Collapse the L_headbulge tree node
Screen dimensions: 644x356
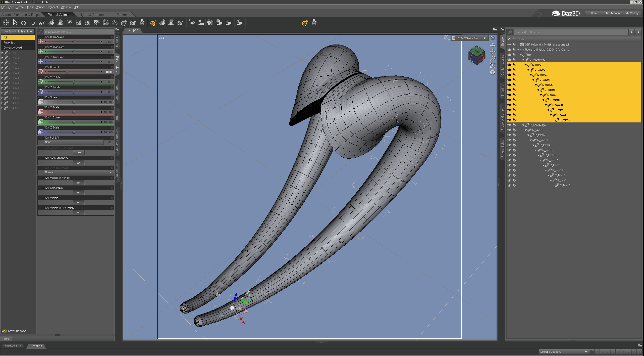pyautogui.click(x=523, y=60)
